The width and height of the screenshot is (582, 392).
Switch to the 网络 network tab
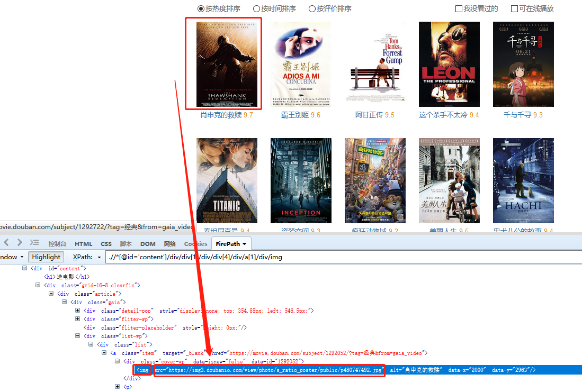(x=169, y=244)
